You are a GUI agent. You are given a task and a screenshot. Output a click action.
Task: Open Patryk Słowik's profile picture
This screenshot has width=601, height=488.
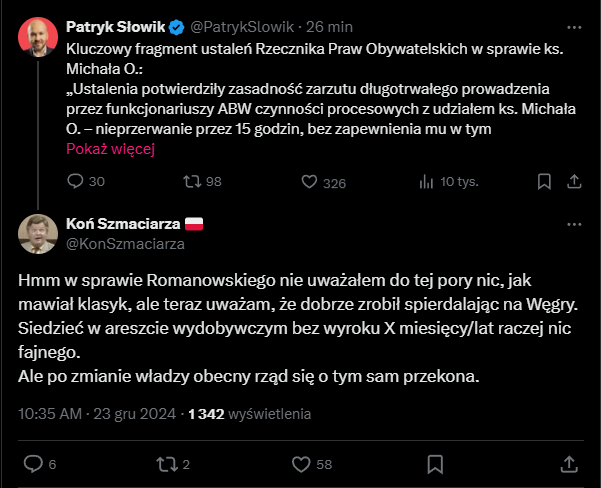tap(37, 37)
